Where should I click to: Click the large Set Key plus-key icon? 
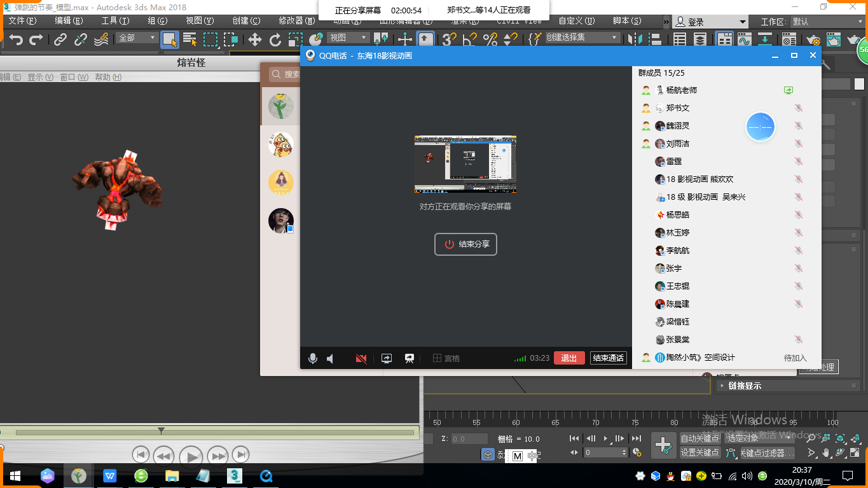point(663,445)
